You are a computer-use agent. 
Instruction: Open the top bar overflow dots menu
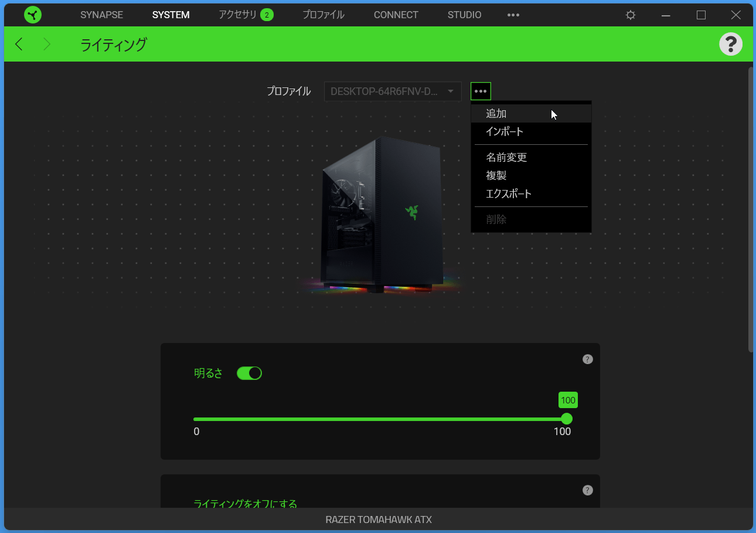(513, 15)
